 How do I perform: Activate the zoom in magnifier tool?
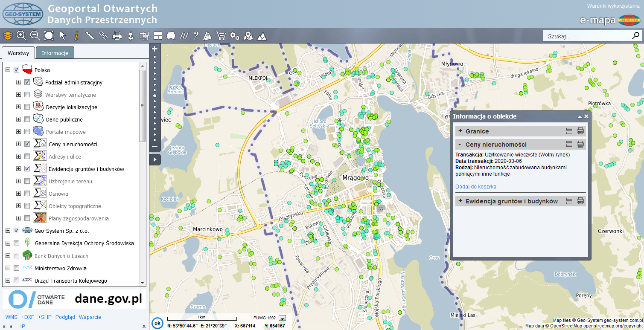(21, 36)
